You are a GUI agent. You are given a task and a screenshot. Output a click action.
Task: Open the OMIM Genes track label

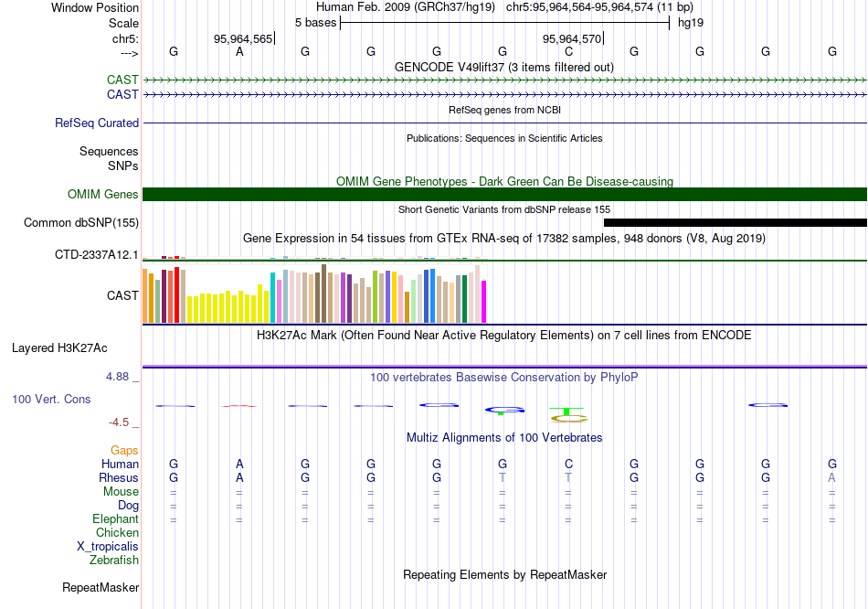[102, 194]
